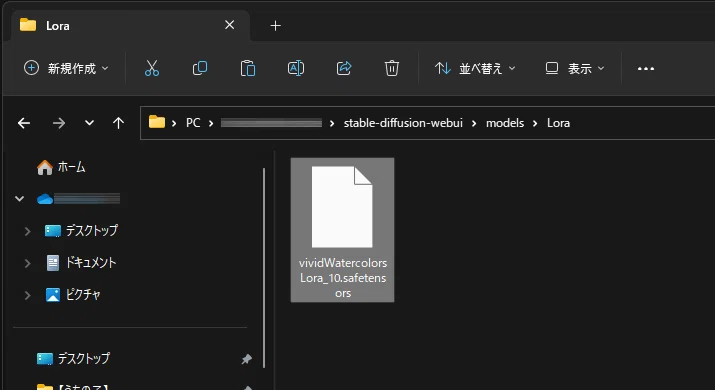Select ピクチャ in navigation pane

click(x=73, y=295)
